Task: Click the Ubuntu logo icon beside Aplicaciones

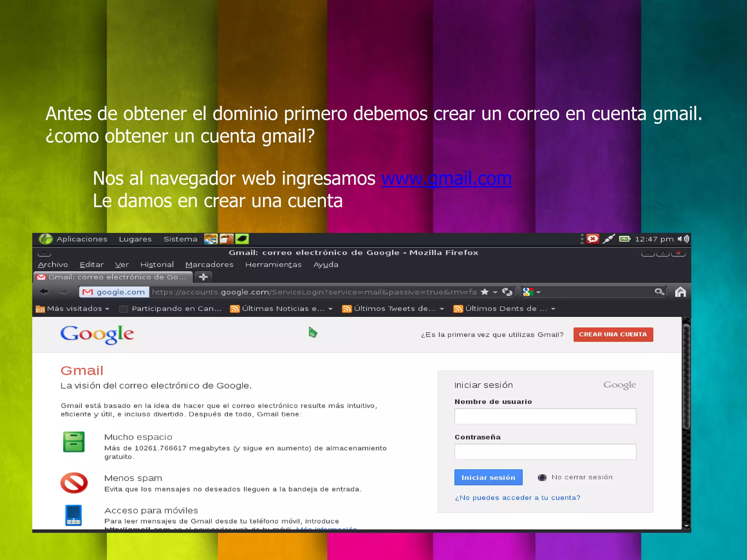Action: (x=46, y=239)
